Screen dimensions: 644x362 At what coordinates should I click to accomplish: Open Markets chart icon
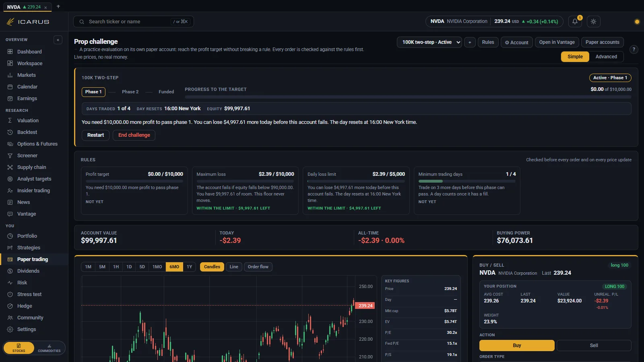point(10,75)
